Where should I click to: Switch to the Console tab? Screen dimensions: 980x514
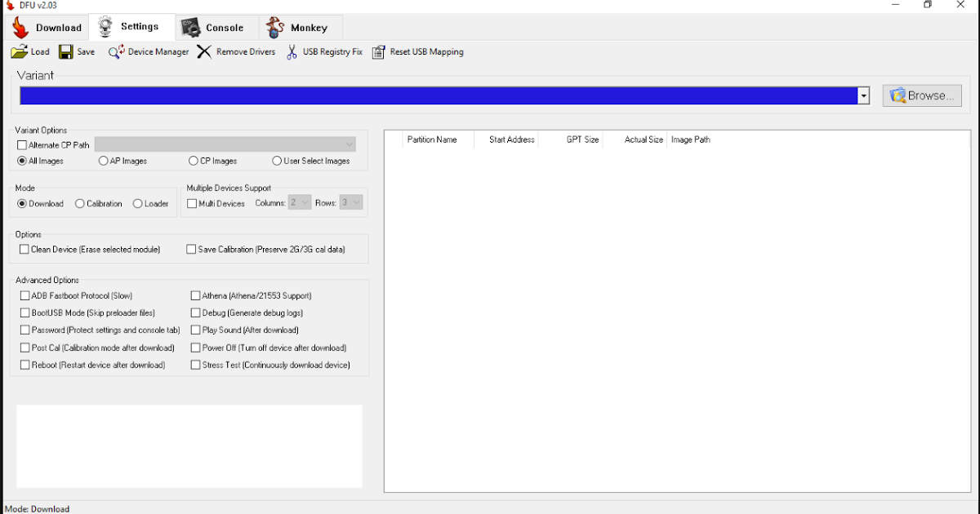click(215, 27)
